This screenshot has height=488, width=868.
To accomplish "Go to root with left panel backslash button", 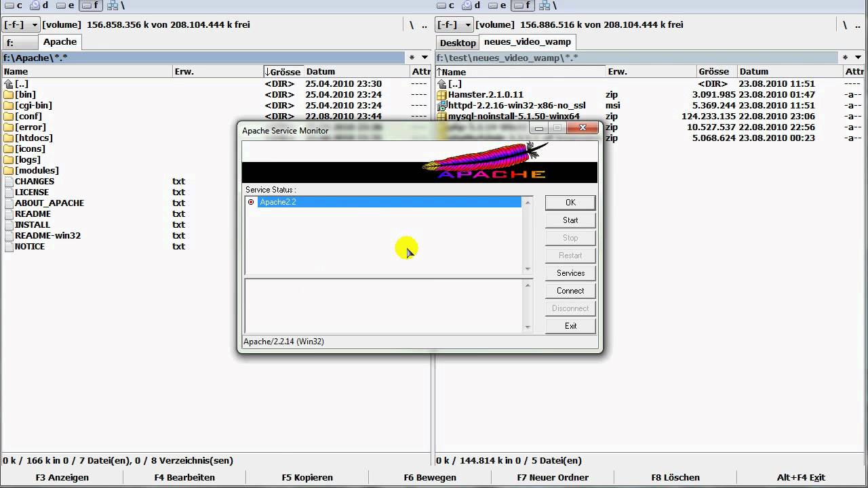I will point(412,24).
